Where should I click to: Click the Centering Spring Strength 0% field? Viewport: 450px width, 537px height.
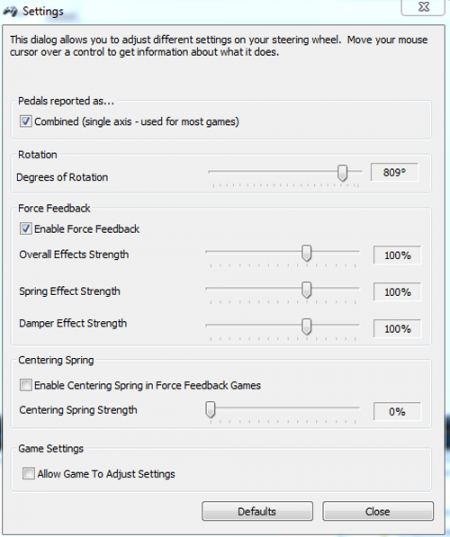pyautogui.click(x=397, y=411)
